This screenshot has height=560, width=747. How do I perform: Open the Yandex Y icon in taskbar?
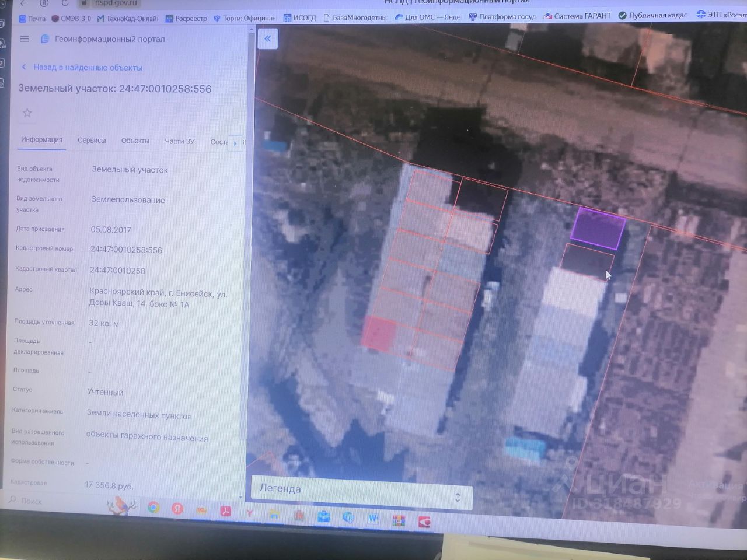[250, 513]
